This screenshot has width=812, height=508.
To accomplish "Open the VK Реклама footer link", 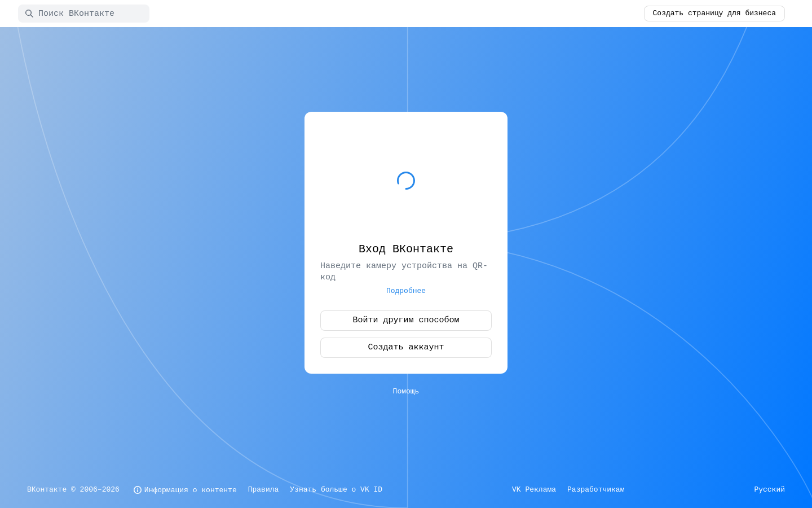I will click(x=534, y=489).
